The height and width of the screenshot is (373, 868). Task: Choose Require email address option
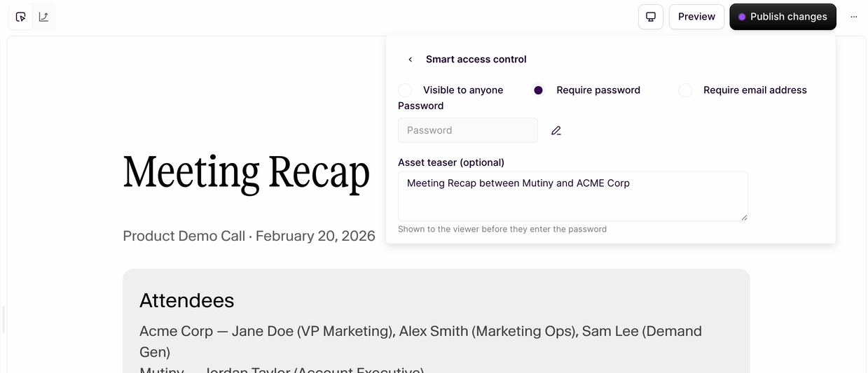click(x=685, y=90)
